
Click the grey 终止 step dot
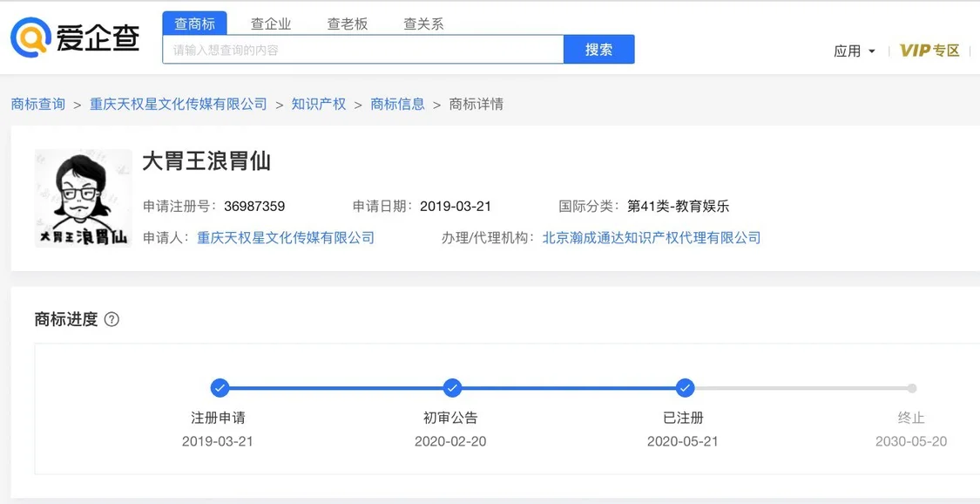pyautogui.click(x=912, y=388)
